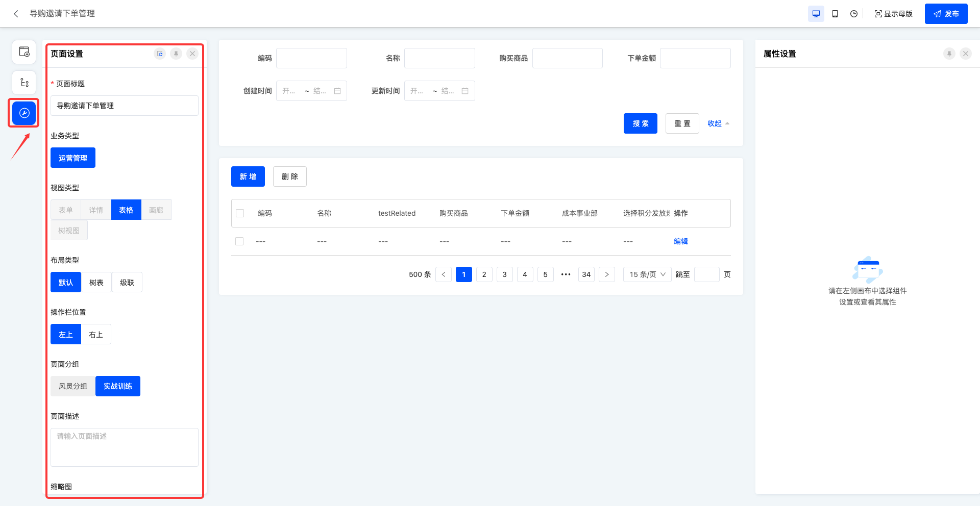Open the history clock icon
Screen dimensions: 980x506
(x=854, y=14)
